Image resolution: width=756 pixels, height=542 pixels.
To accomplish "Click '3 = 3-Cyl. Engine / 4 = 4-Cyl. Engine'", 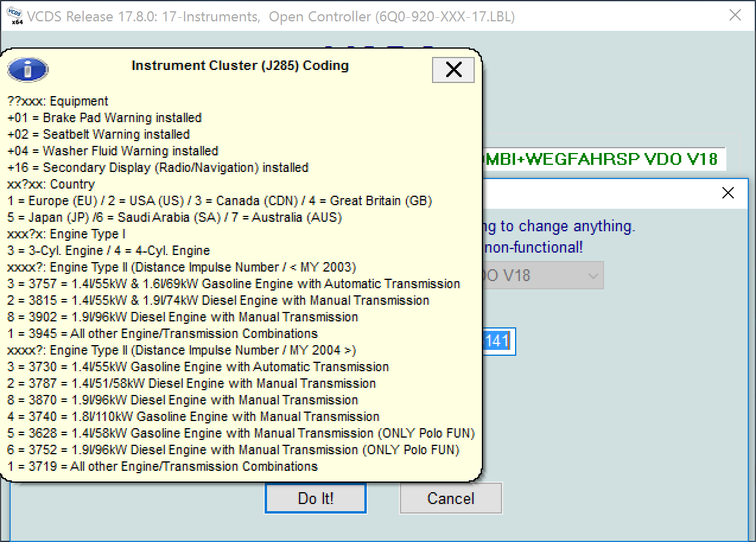I will click(x=109, y=251).
